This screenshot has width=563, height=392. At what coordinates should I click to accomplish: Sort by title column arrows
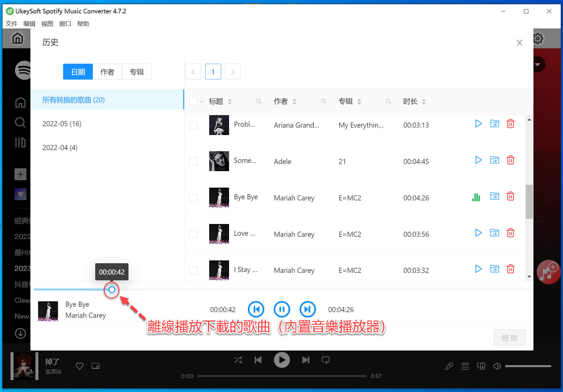pyautogui.click(x=230, y=101)
